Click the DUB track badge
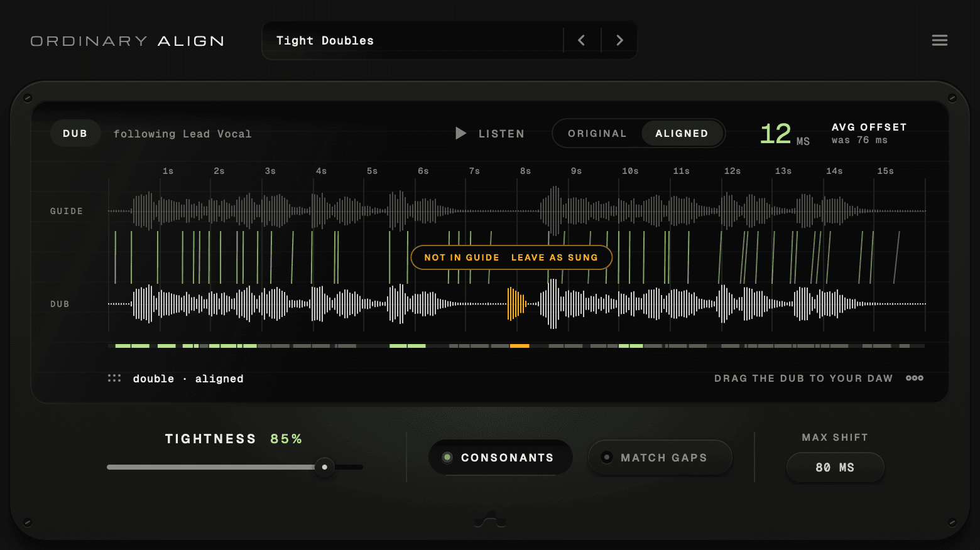This screenshot has width=980, height=550. pos(75,133)
